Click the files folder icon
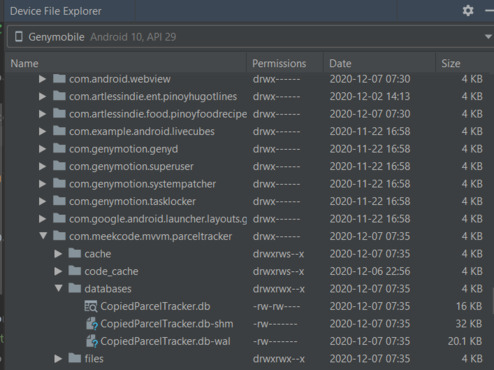The image size is (494, 370). click(75, 358)
